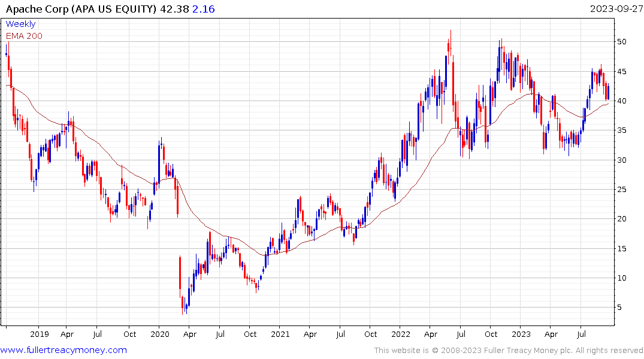Viewport: 644px width, 359px height.
Task: Click the Apr label after 2020
Action: (x=190, y=334)
